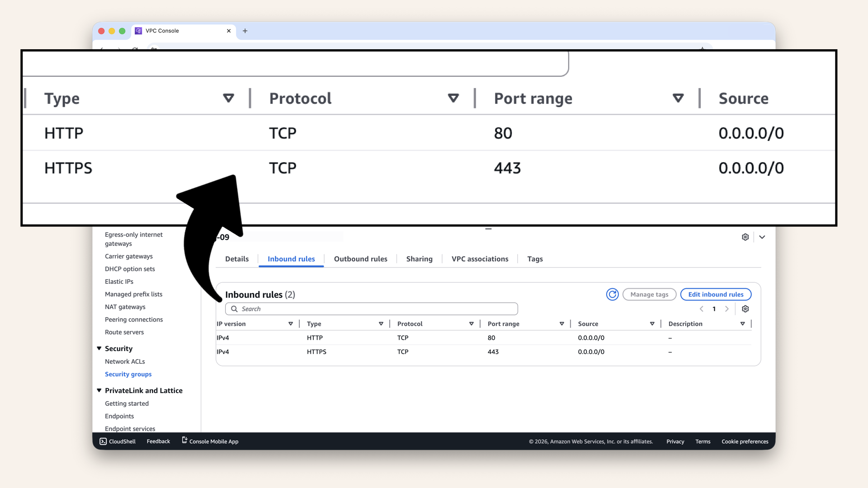Viewport: 868px width, 488px height.
Task: Refresh inbound rules with the circular arrow icon
Action: (x=612, y=294)
